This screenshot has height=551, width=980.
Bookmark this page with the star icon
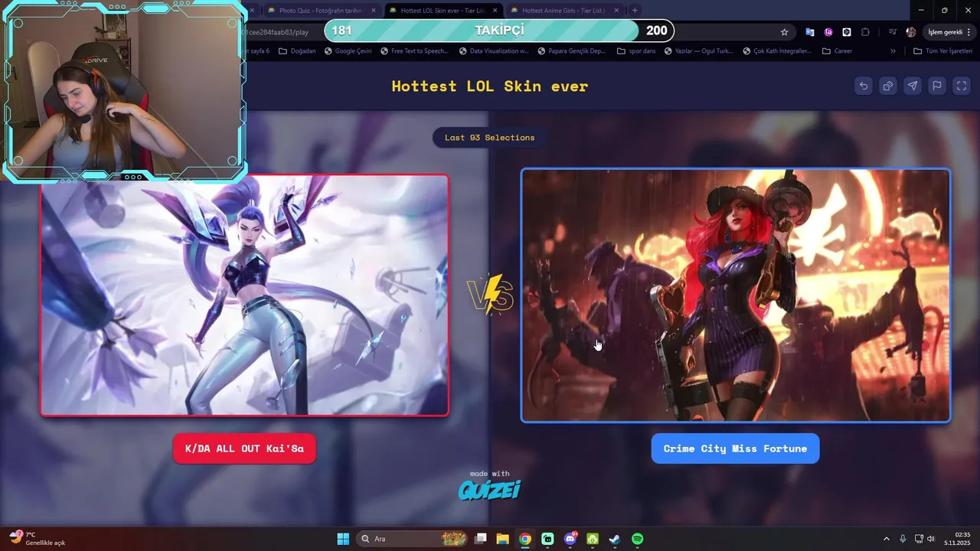[x=784, y=32]
